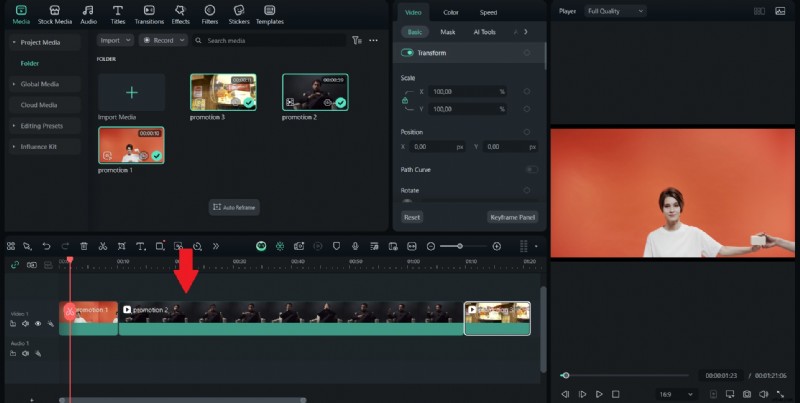Screen dimensions: 800x403
Task: Expand the Import dropdown
Action: click(x=115, y=40)
